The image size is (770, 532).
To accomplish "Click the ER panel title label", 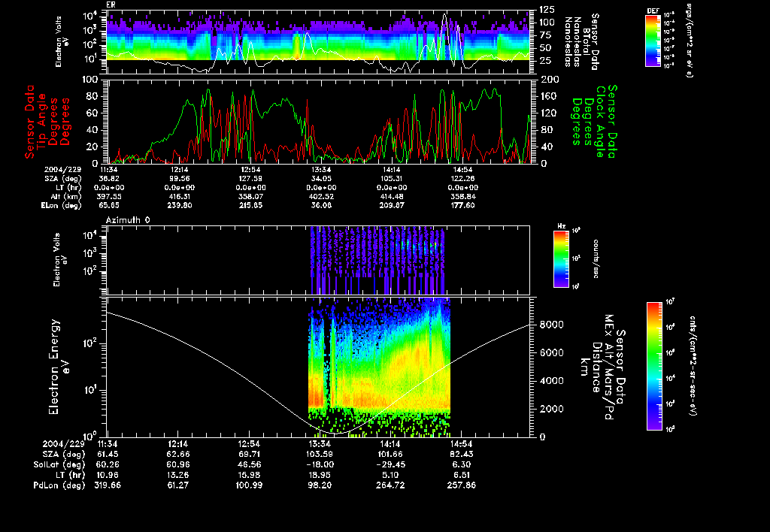I will 110,5.
